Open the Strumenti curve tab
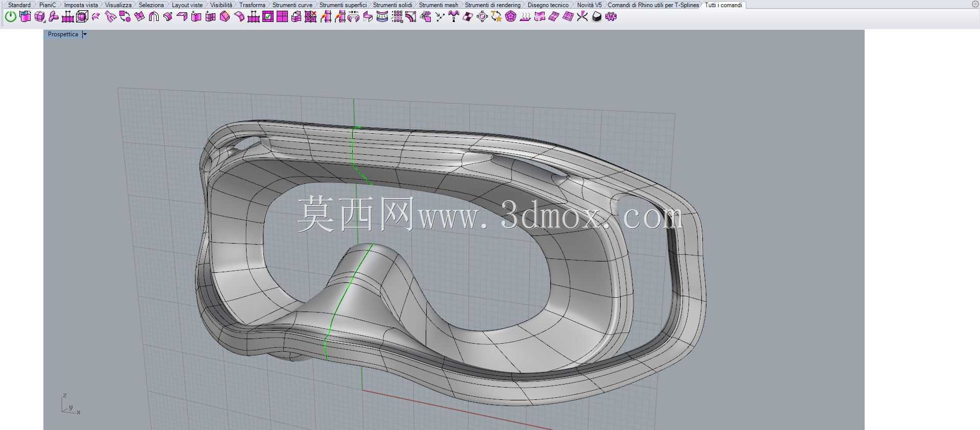Viewport: 980px width, 430px height. (x=292, y=5)
